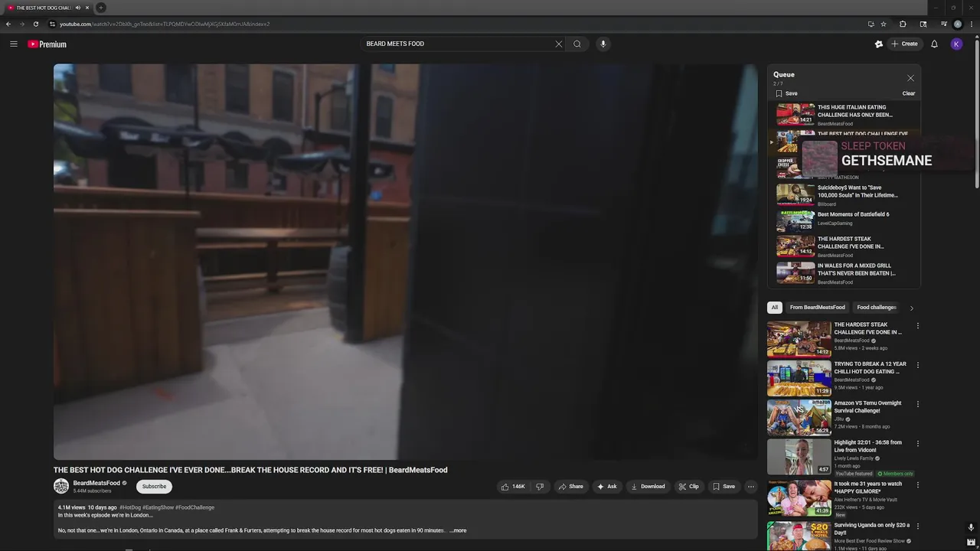The image size is (980, 551).
Task: Open the Ask AI button
Action: [x=607, y=486]
